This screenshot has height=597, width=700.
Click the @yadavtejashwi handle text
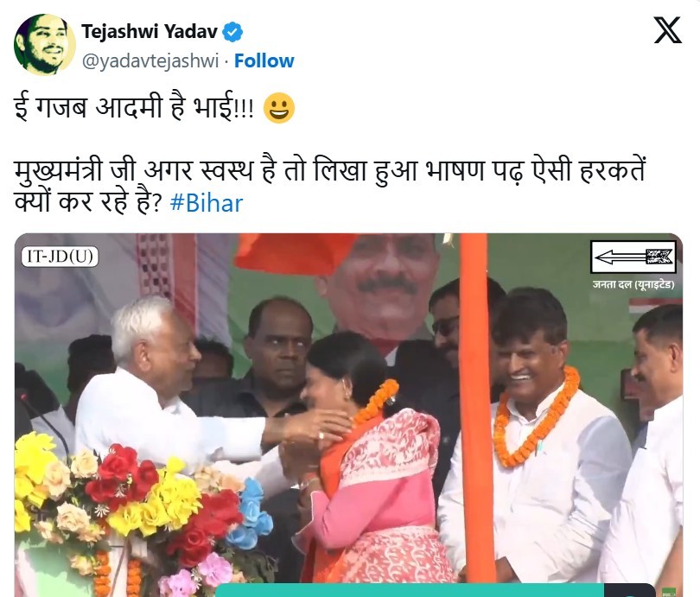coord(150,60)
